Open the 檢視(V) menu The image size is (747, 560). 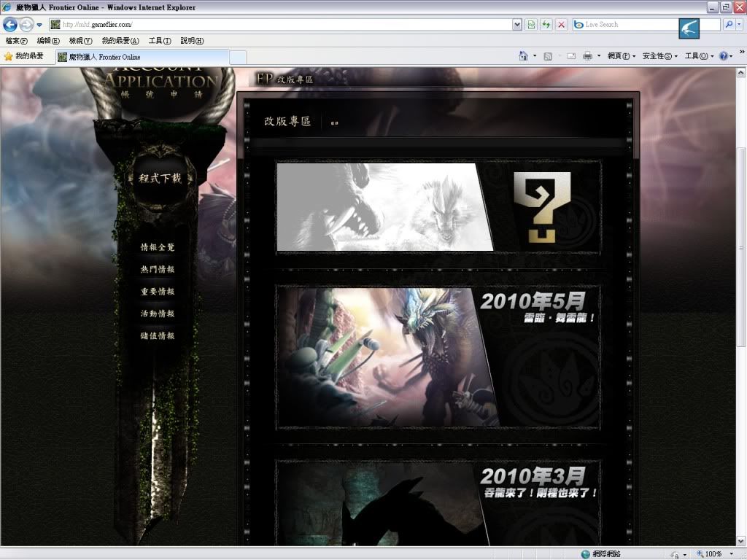click(80, 41)
